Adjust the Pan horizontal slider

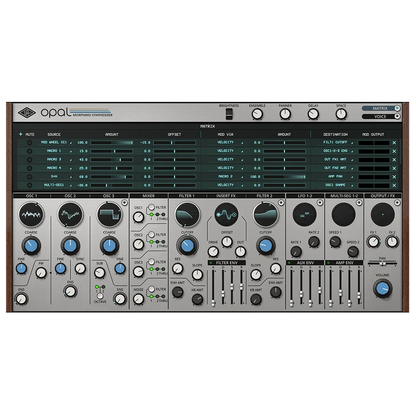point(382,264)
